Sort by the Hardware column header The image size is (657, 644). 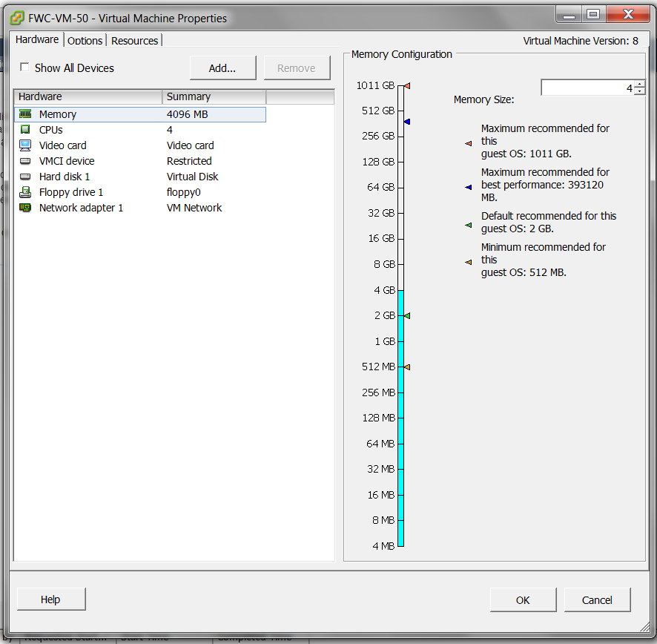pyautogui.click(x=88, y=96)
